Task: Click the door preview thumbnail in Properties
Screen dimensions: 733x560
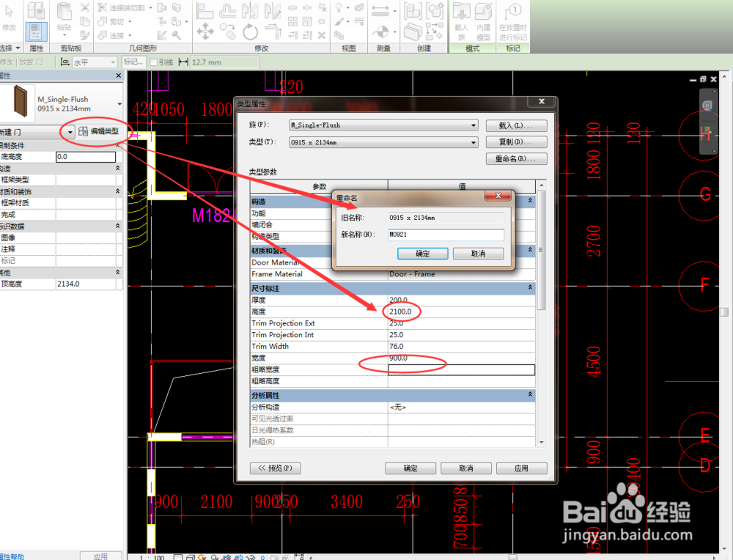Action: click(x=20, y=101)
